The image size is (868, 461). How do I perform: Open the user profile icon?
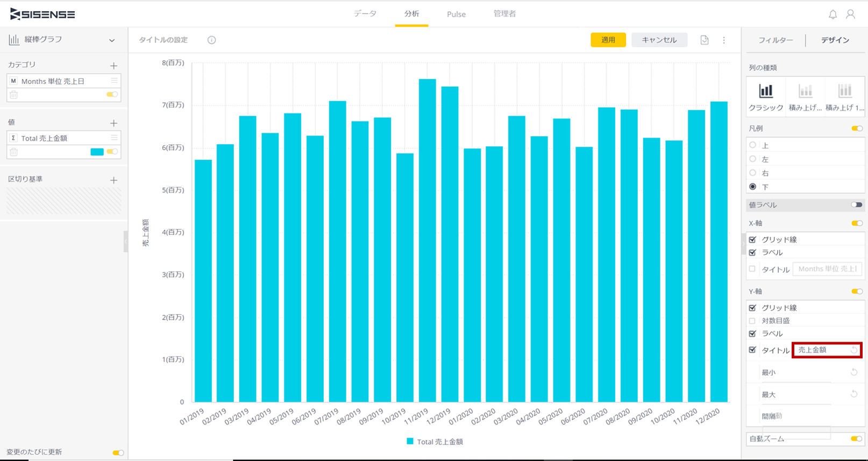pos(850,15)
